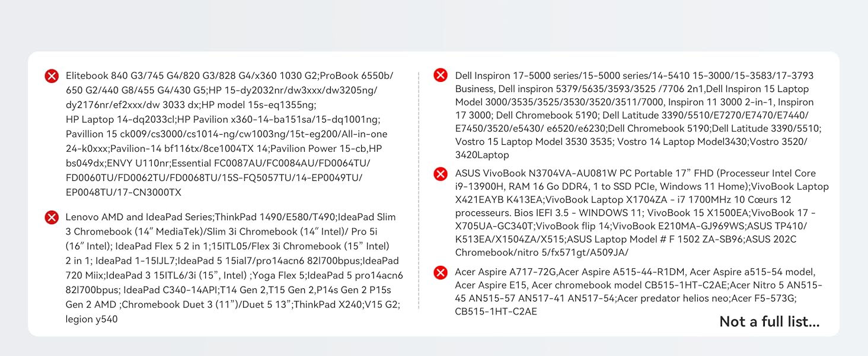Screen dimensions: 868x356
Task: Click the red X beside Elitebook list
Action: pos(52,76)
